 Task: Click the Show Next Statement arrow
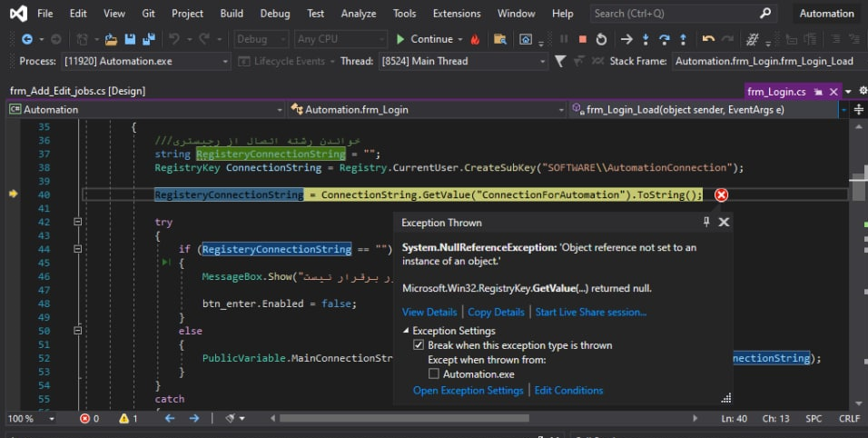pos(626,39)
